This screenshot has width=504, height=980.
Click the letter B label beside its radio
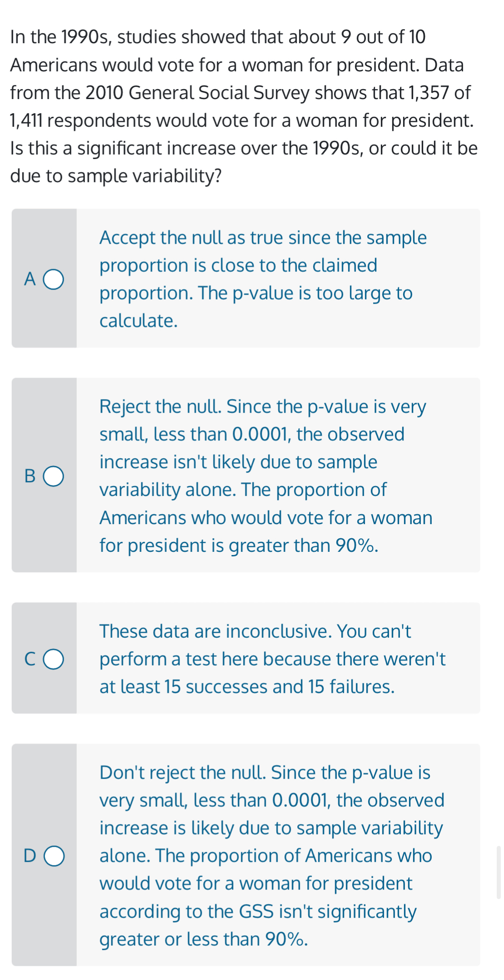(x=30, y=476)
